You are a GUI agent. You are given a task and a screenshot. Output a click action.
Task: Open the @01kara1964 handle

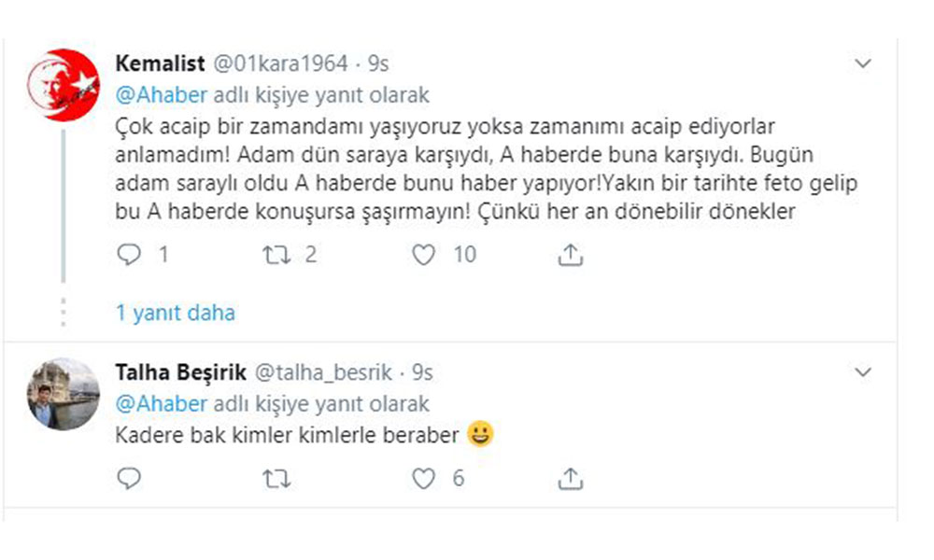282,63
